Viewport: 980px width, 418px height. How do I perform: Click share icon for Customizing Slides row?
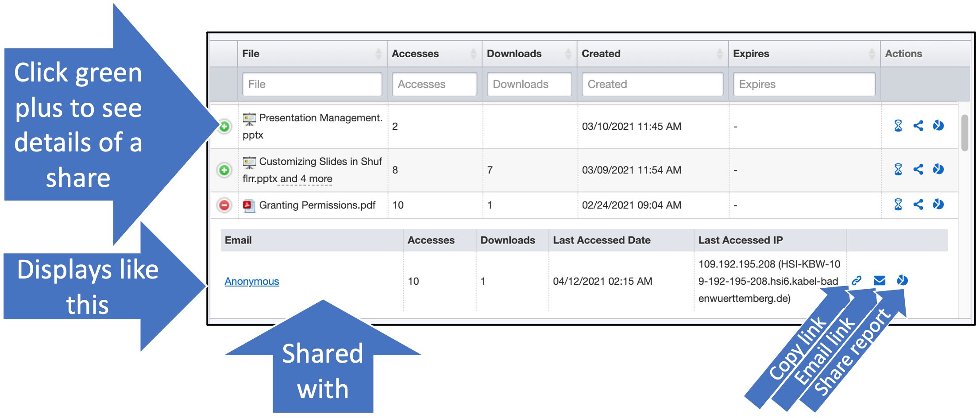[x=918, y=169]
